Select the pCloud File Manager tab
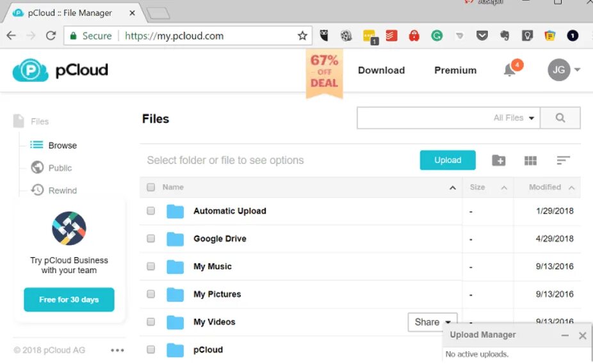 point(74,13)
